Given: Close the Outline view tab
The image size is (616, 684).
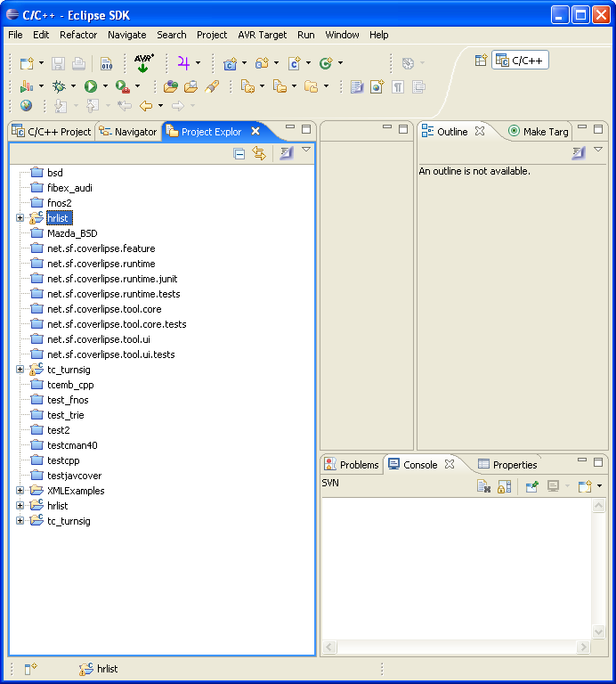Looking at the screenshot, I should pos(480,131).
